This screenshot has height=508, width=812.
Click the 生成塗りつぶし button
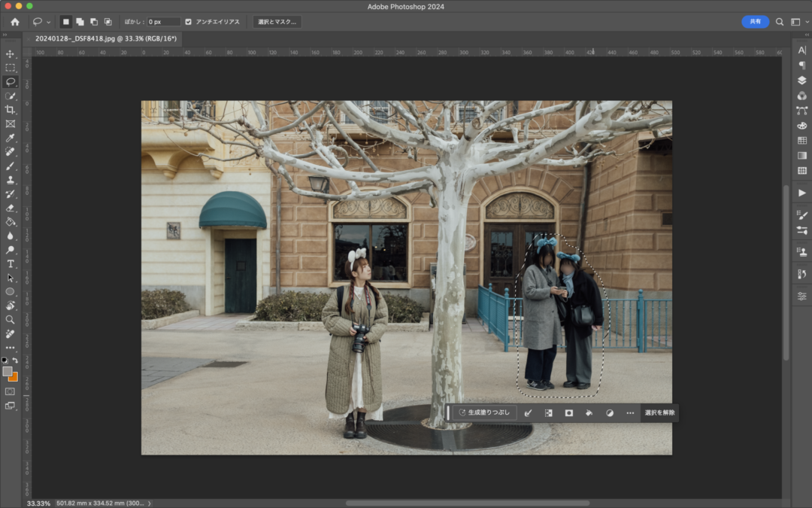click(x=484, y=412)
